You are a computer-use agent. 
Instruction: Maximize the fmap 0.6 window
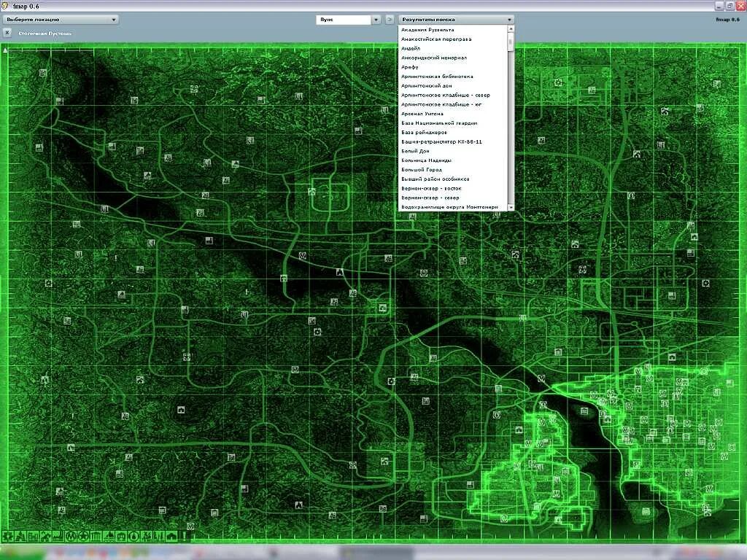[x=730, y=6]
